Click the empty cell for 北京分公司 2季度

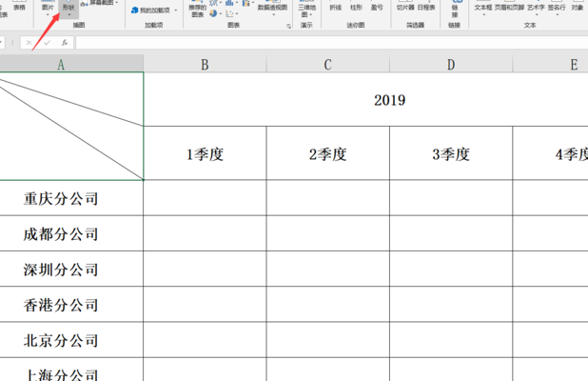point(327,340)
